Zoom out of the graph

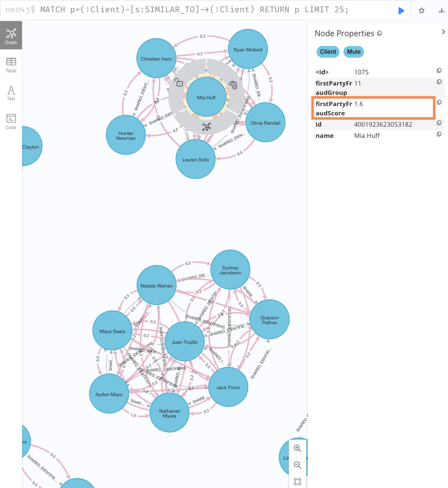297,465
